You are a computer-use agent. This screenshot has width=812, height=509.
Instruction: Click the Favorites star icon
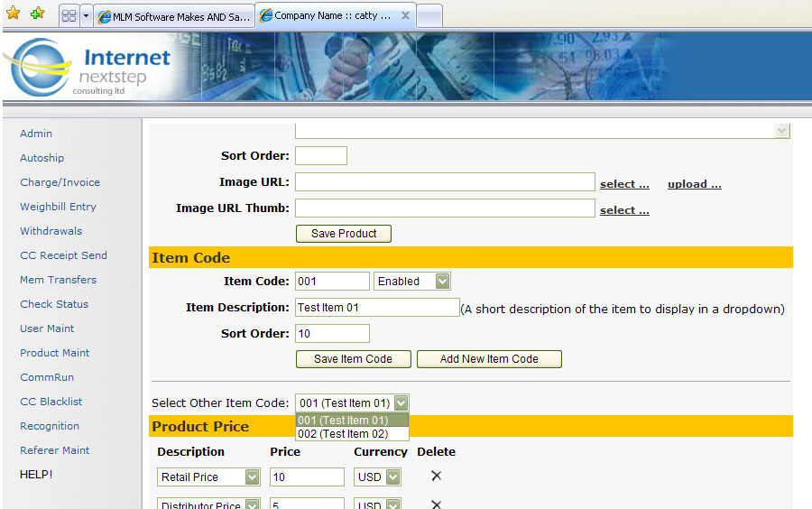point(13,14)
